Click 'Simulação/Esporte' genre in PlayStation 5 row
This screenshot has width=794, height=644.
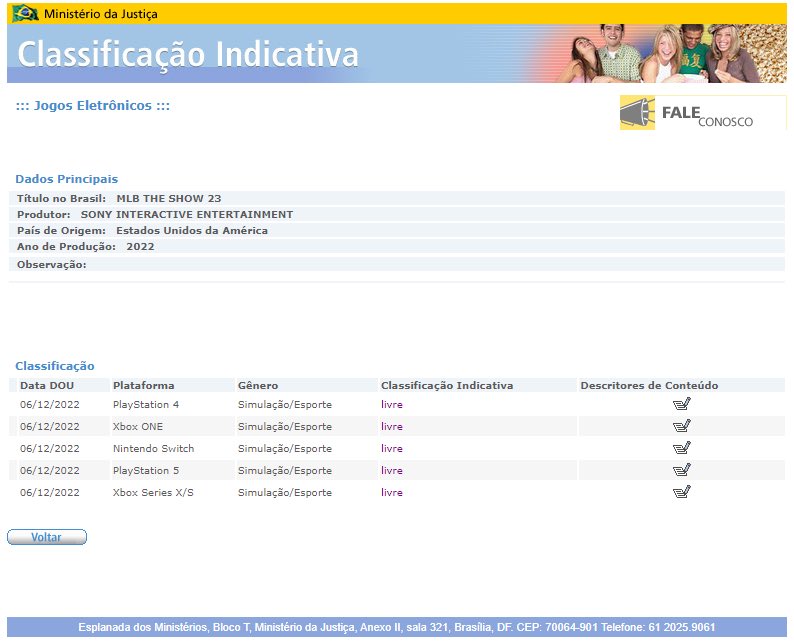[285, 470]
